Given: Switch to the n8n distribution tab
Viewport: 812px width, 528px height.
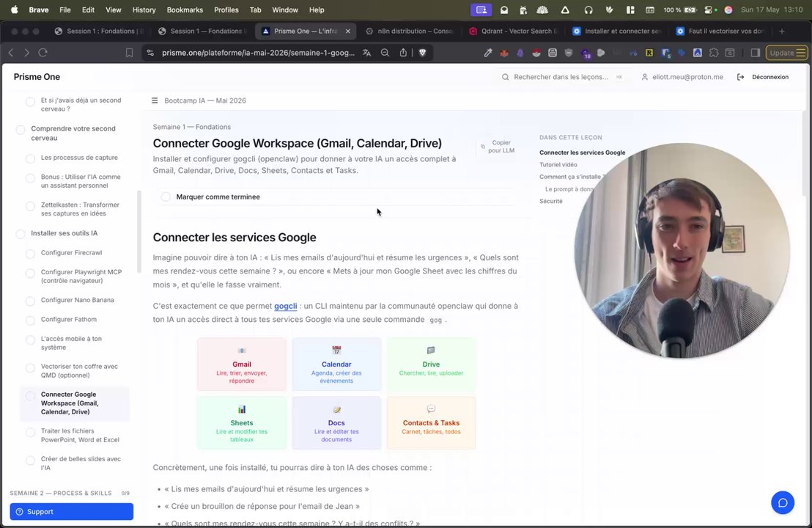Looking at the screenshot, I should [410, 31].
